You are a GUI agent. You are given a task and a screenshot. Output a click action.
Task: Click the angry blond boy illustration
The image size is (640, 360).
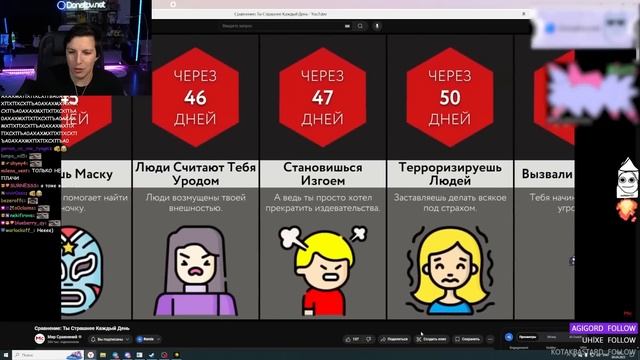[322, 271]
